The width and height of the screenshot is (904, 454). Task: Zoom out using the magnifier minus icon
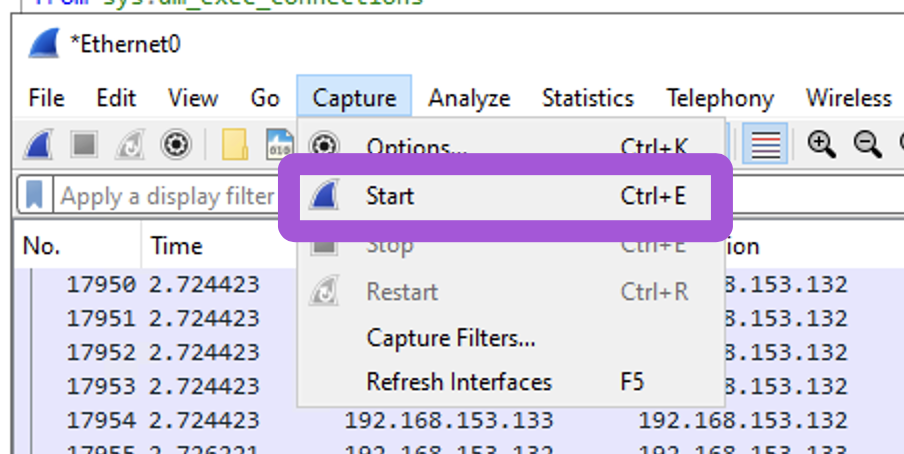pyautogui.click(x=868, y=144)
